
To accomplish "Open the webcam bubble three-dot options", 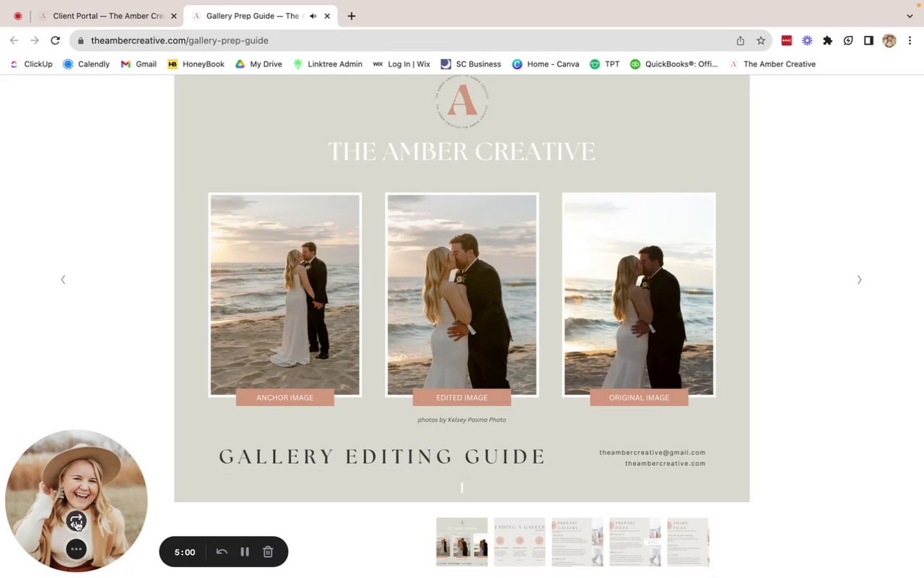I will (77, 549).
